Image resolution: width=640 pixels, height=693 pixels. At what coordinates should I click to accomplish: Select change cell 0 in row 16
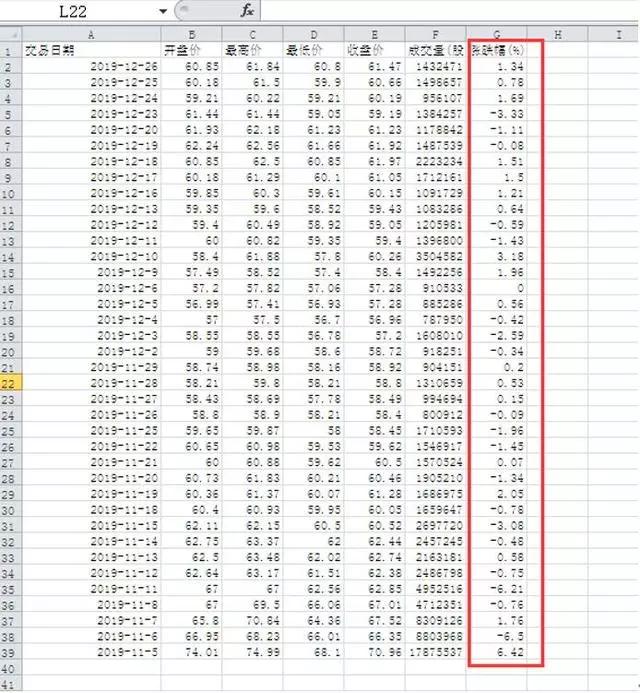click(x=496, y=288)
